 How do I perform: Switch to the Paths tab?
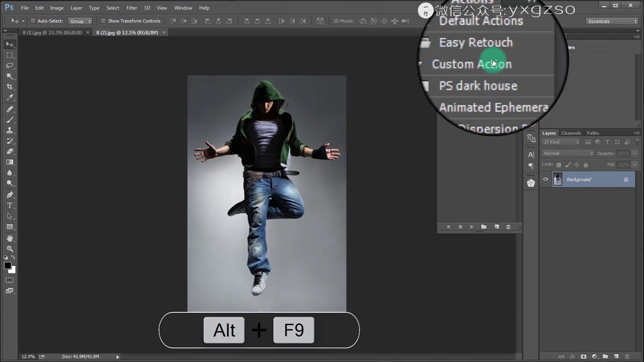(x=593, y=133)
